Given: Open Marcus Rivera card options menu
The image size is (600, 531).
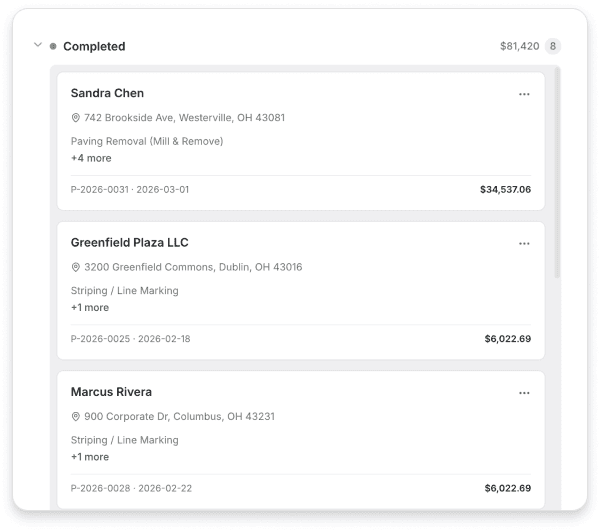Looking at the screenshot, I should point(524,393).
